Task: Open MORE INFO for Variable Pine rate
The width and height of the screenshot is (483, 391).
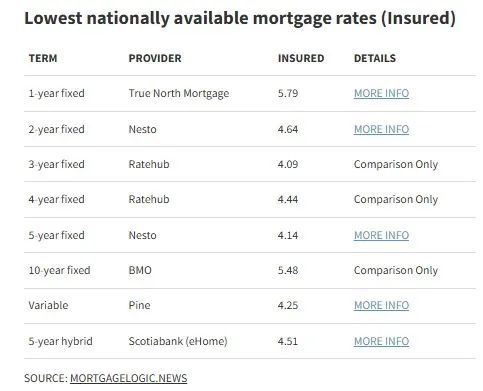Action: (x=381, y=305)
